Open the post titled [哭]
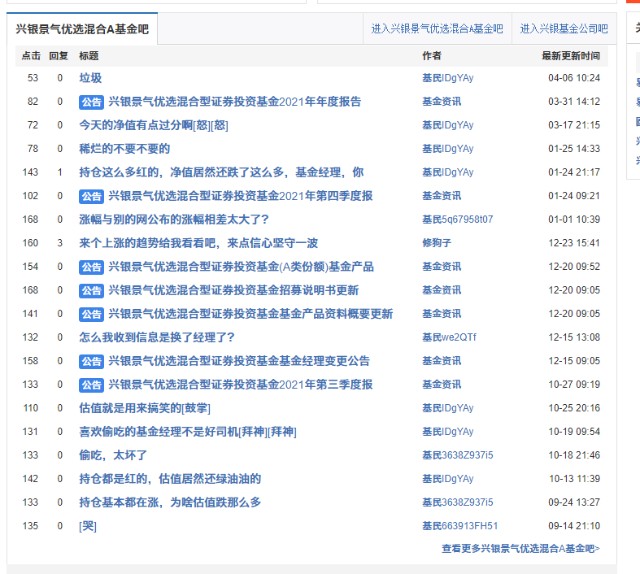 pyautogui.click(x=88, y=526)
